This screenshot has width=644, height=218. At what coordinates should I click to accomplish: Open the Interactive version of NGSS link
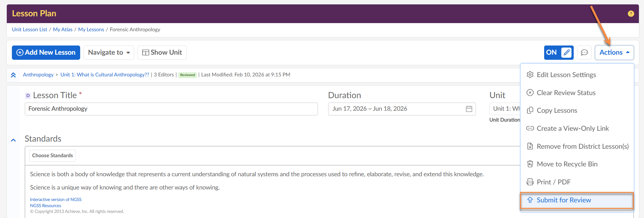[x=56, y=200]
